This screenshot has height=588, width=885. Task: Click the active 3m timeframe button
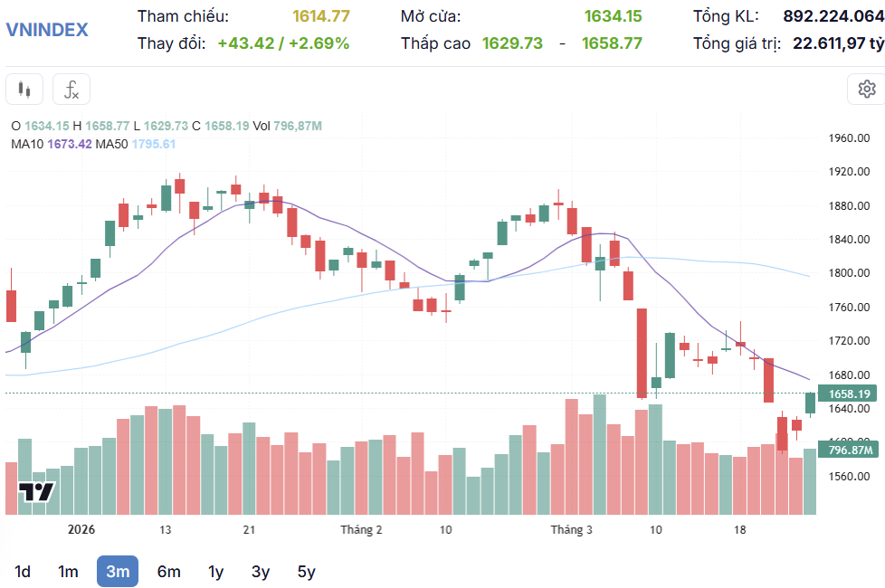tap(117, 572)
